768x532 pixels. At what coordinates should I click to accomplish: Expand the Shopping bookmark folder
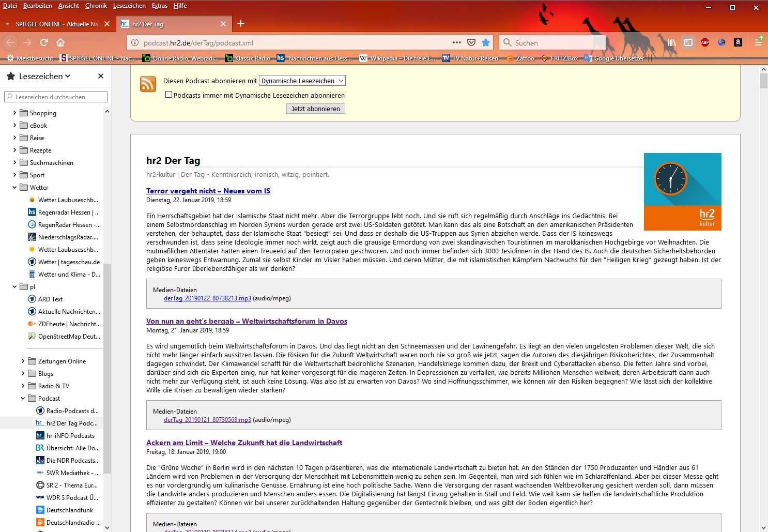(x=14, y=113)
